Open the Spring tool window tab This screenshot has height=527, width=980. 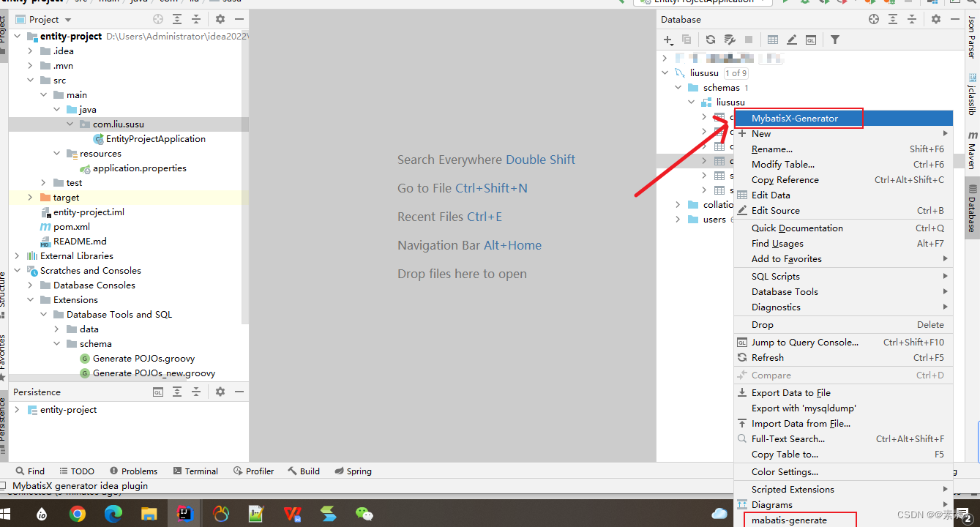click(353, 471)
